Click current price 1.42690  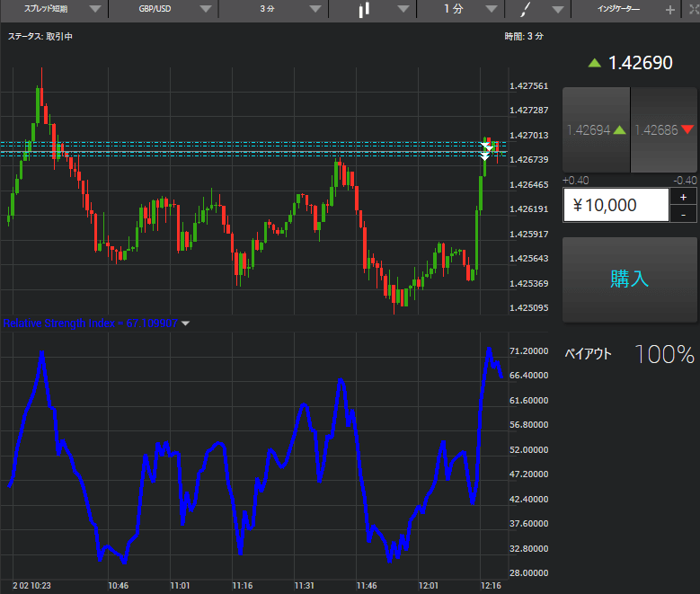point(640,63)
